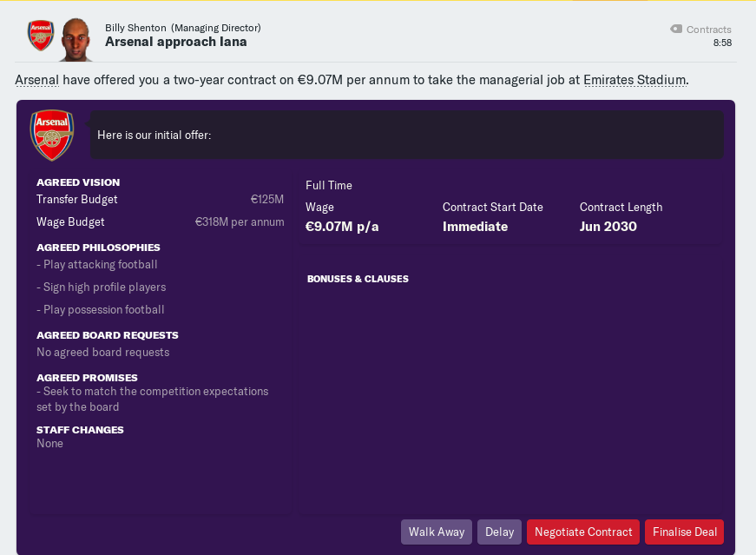
Task: Click the Delay button
Action: coord(499,532)
